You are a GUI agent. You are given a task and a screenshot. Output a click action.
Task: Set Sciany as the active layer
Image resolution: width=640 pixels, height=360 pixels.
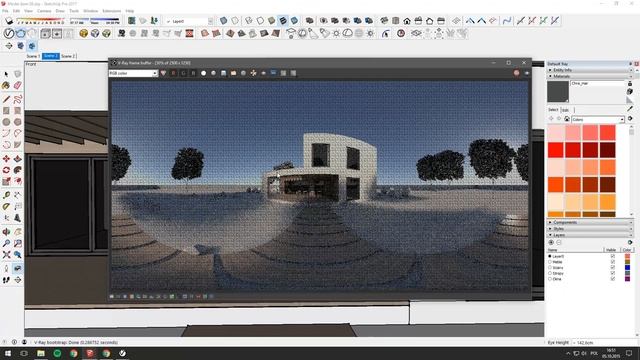click(550, 268)
